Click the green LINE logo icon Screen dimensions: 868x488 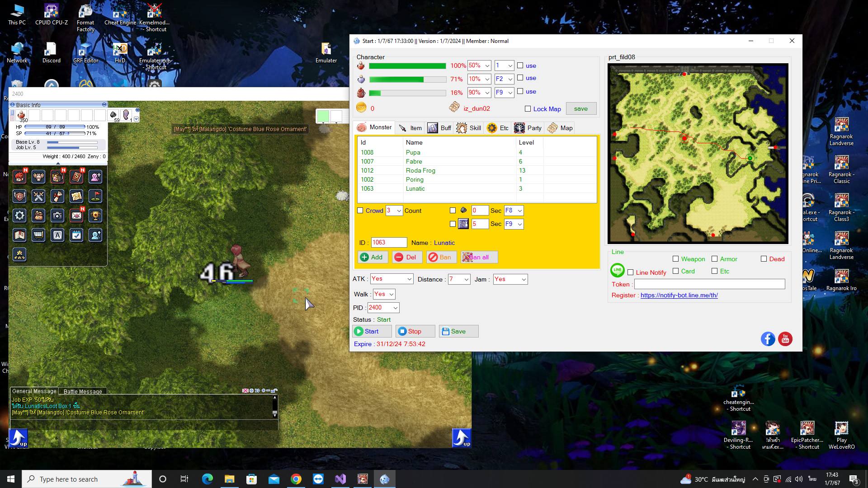617,270
